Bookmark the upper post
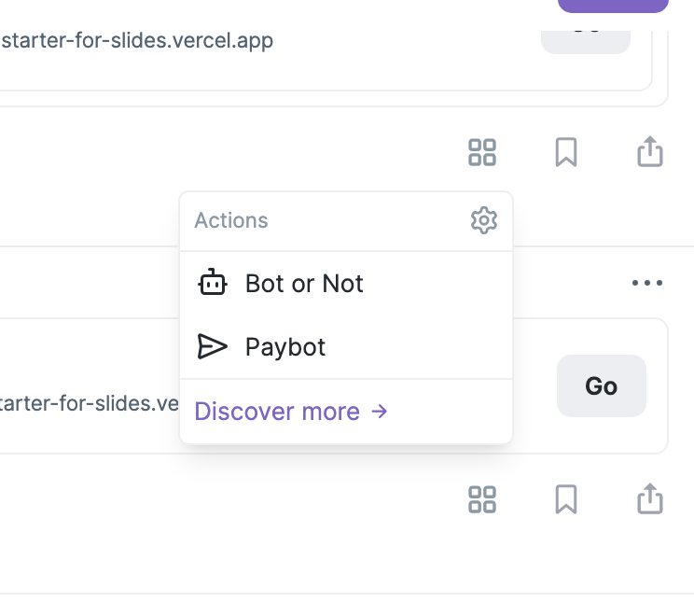This screenshot has height=616, width=694. (566, 152)
